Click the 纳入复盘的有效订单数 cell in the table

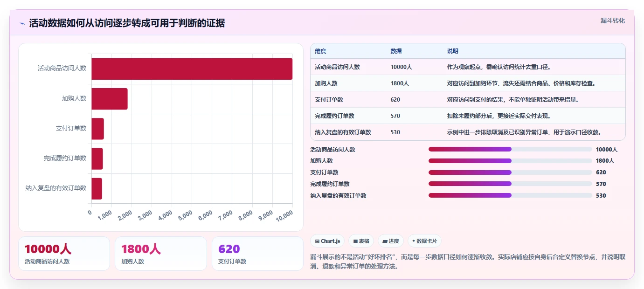pos(343,132)
